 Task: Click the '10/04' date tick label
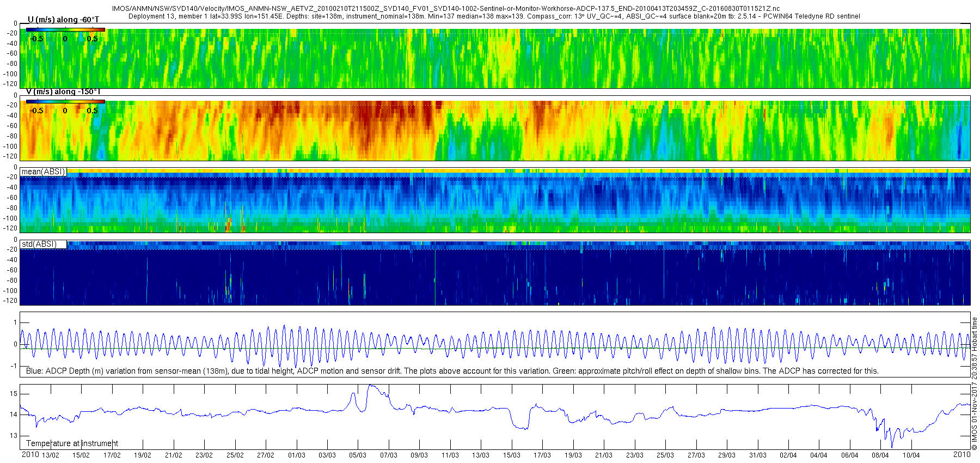click(911, 455)
